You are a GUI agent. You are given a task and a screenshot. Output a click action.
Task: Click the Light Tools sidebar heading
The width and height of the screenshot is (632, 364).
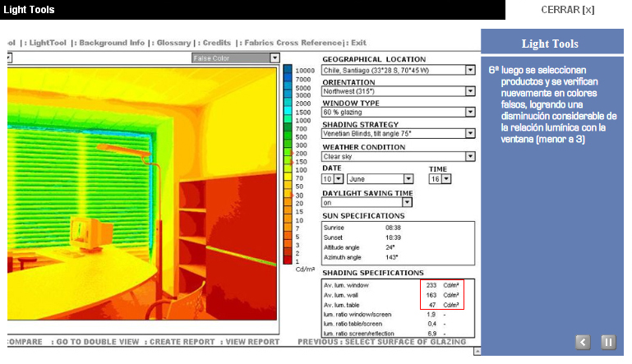[550, 44]
